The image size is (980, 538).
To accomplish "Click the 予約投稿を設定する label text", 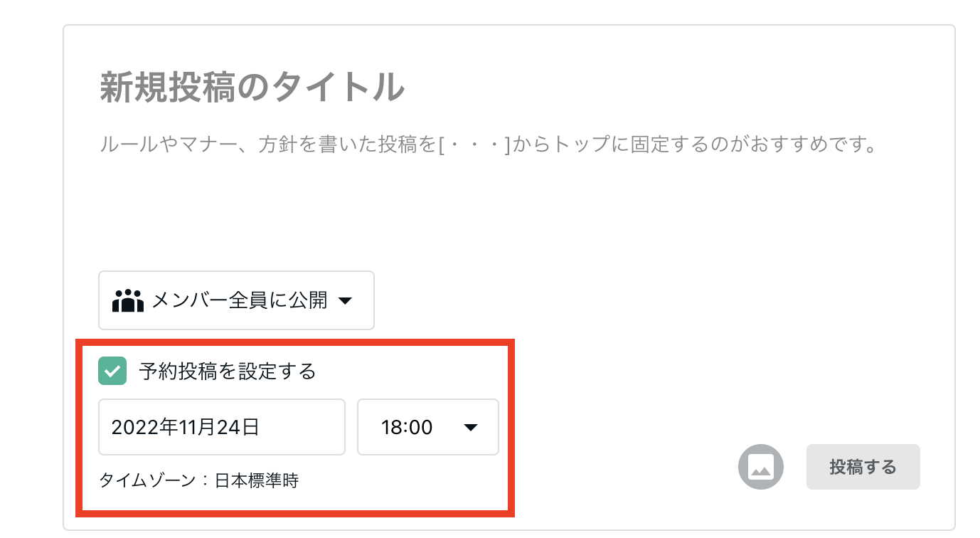I will tap(228, 371).
